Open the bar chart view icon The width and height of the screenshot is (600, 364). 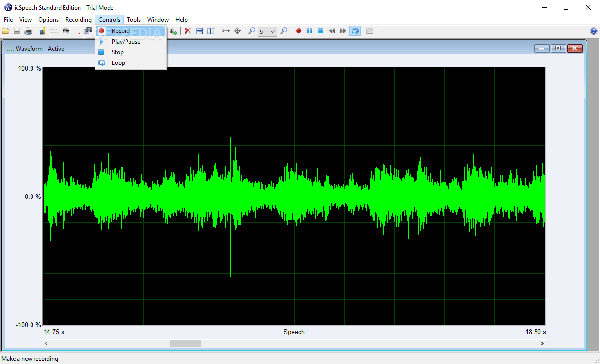pyautogui.click(x=43, y=31)
